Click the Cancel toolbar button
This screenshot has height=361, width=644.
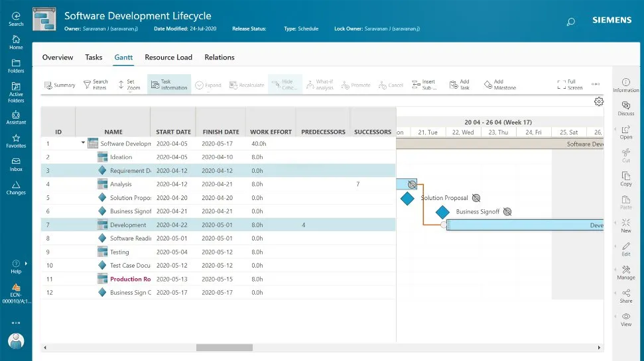[391, 85]
